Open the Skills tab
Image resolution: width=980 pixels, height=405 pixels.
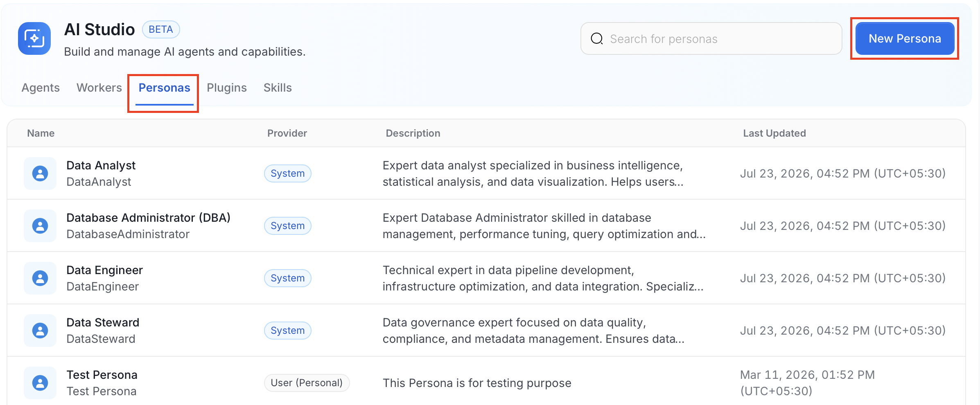point(278,88)
